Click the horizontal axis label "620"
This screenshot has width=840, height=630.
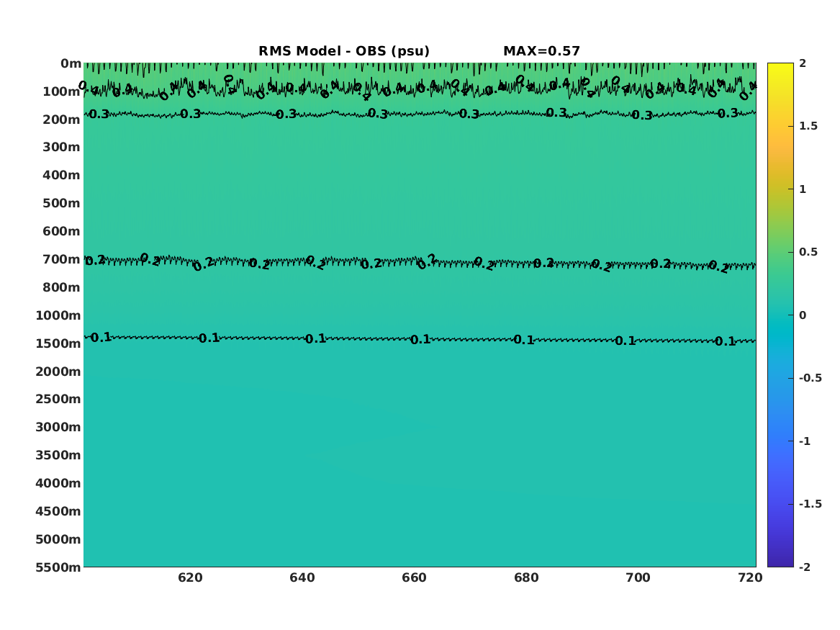pos(190,578)
